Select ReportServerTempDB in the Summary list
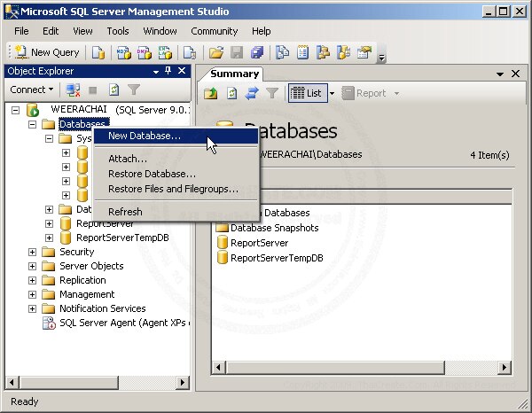Screen dimensions: 532x413 coord(270,258)
